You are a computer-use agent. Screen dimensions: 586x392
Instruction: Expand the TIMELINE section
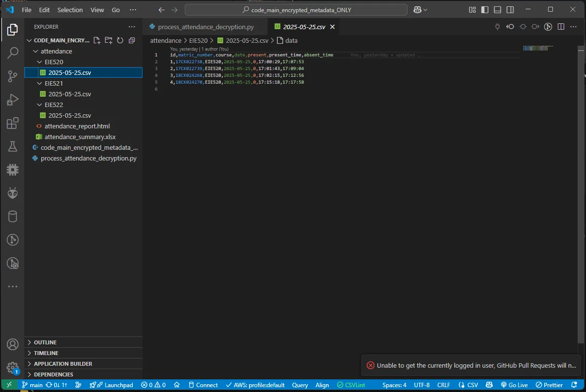pyautogui.click(x=46, y=353)
